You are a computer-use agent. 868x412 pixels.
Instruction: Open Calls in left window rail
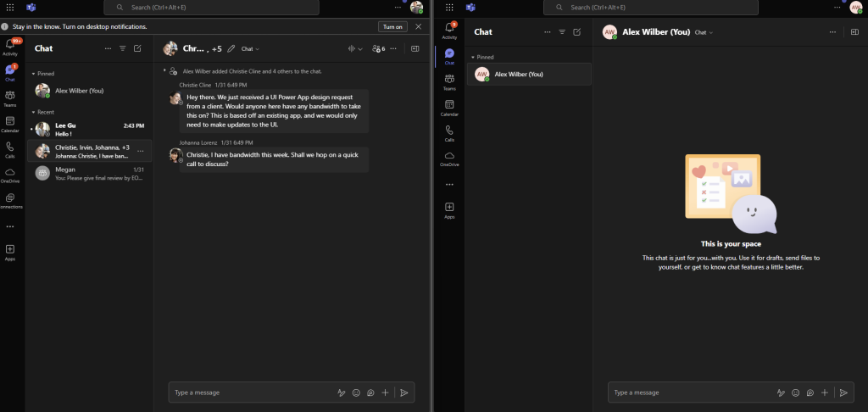pyautogui.click(x=10, y=149)
